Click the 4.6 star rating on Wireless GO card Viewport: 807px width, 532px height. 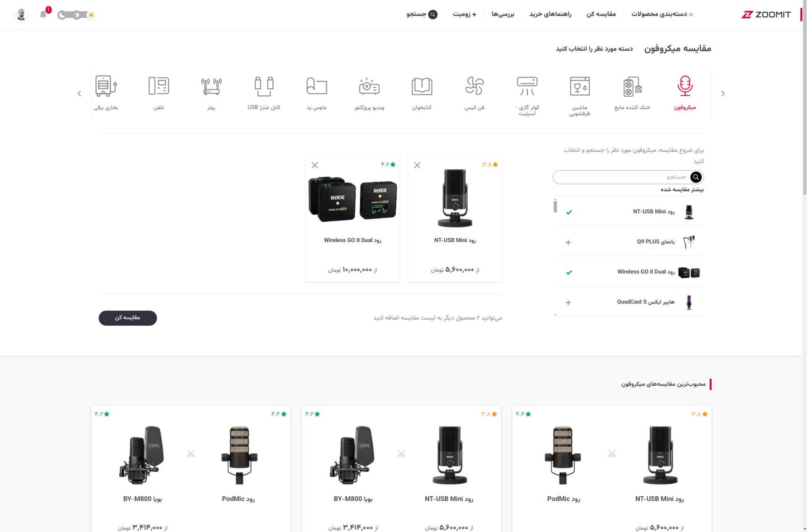click(x=388, y=164)
